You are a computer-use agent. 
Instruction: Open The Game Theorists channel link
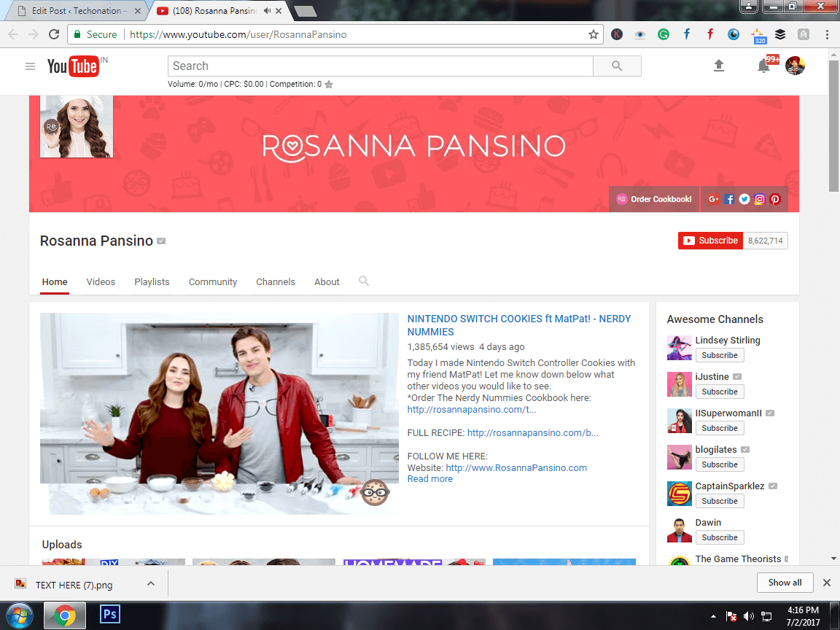738,559
